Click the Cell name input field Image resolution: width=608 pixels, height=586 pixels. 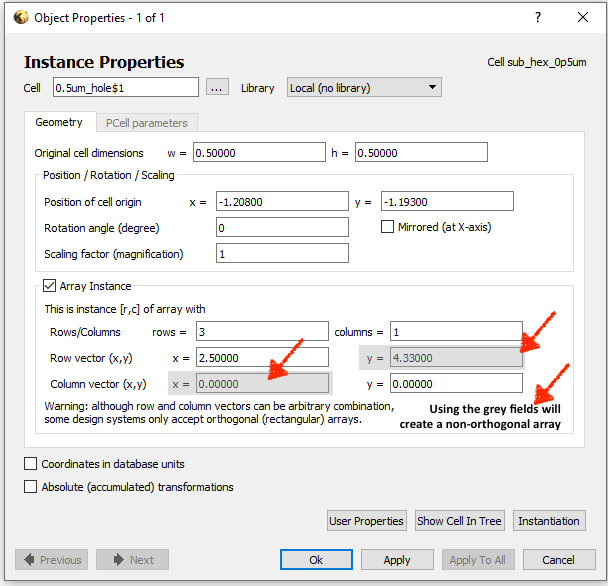pyautogui.click(x=126, y=88)
